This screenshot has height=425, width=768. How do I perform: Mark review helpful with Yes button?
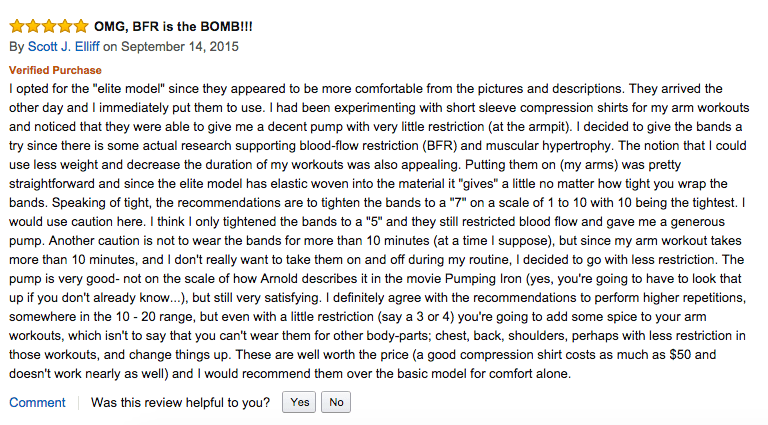click(299, 402)
